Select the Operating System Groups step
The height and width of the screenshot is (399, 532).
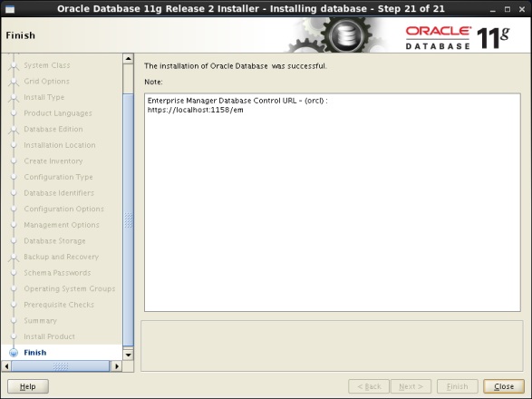[x=70, y=288]
